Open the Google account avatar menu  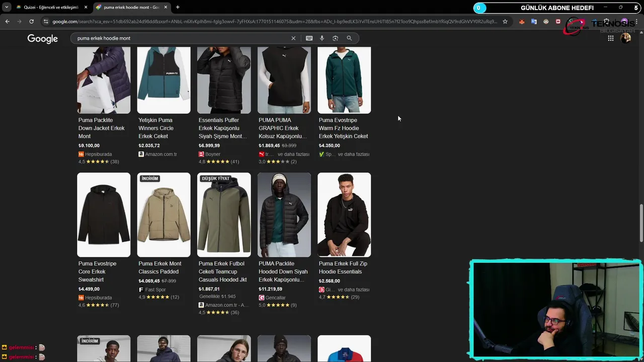coord(626,38)
